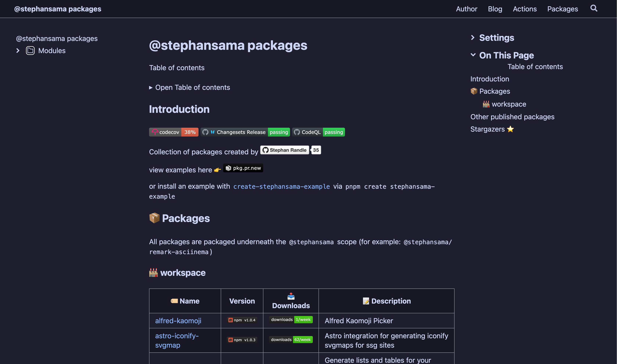
Task: Open the Blog menu item
Action: coord(495,9)
